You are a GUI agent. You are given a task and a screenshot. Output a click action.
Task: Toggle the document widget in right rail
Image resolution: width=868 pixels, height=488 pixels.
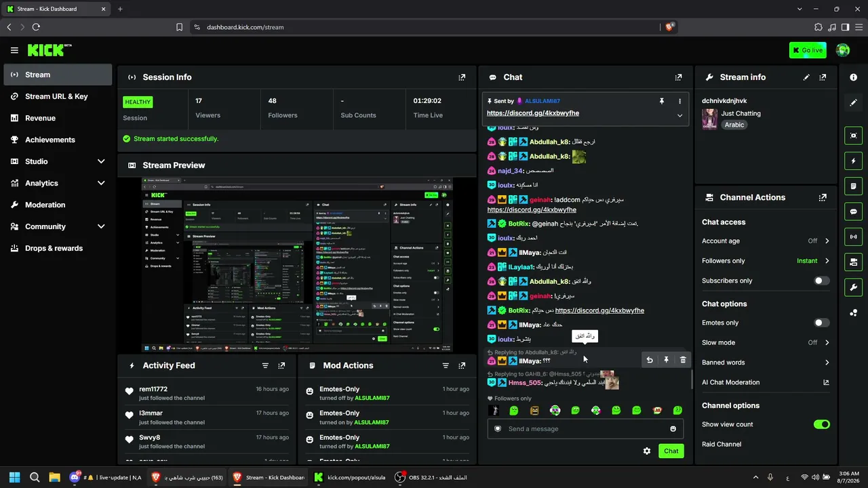[x=853, y=186]
